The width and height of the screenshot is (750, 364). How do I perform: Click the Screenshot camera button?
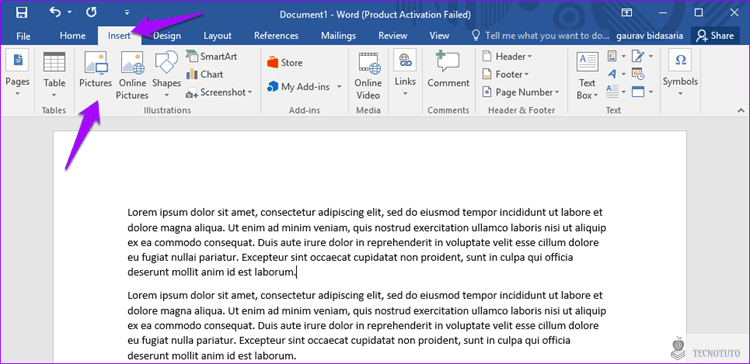point(219,92)
